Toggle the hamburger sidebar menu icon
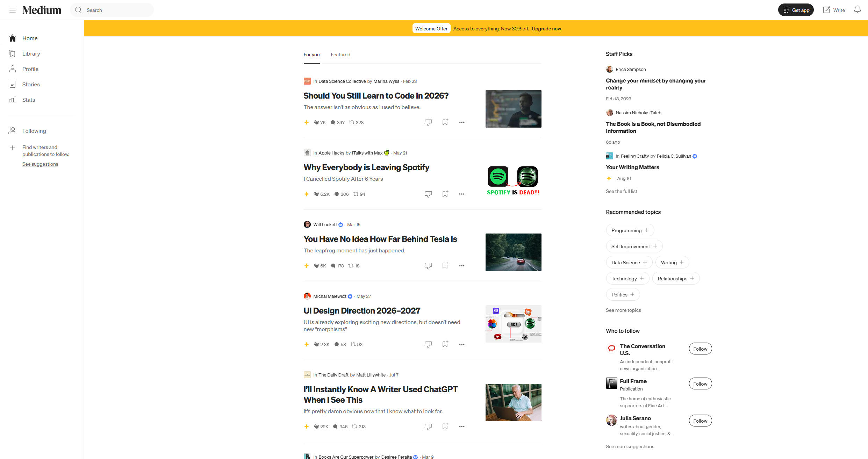The image size is (868, 459). pyautogui.click(x=13, y=10)
